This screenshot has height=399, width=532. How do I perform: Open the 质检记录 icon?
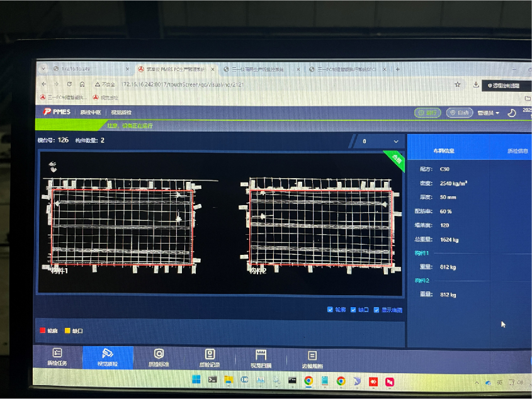(x=210, y=354)
